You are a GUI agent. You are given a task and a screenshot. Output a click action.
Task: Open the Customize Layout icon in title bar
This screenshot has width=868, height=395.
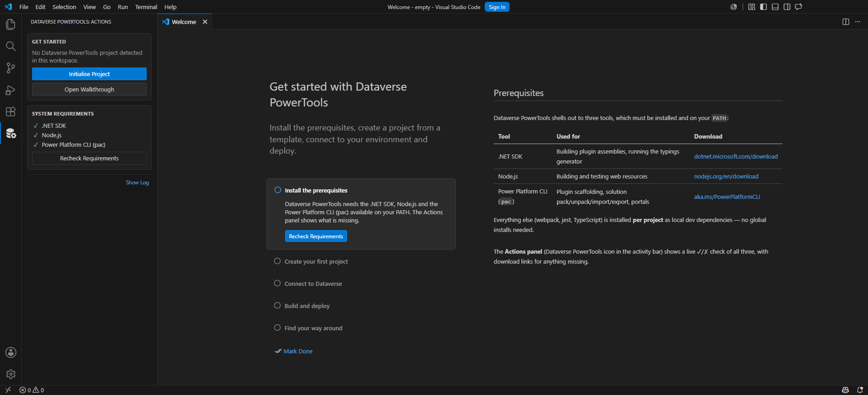(x=752, y=7)
